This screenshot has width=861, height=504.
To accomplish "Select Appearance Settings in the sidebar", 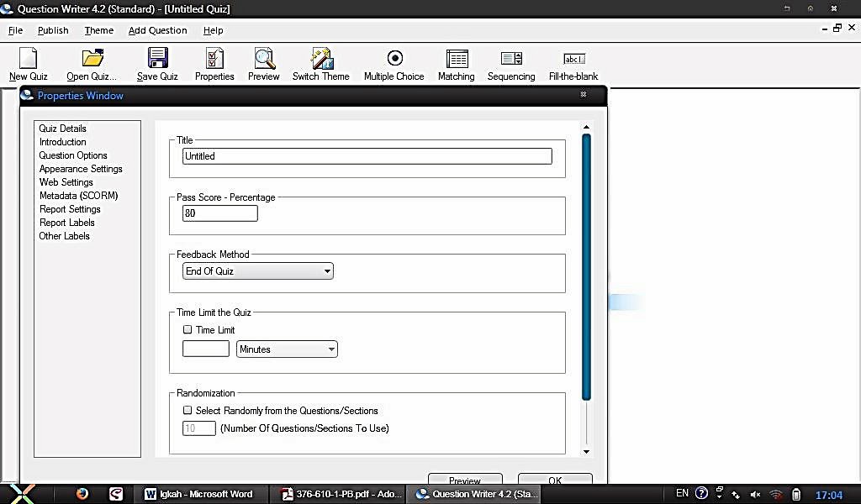I will pyautogui.click(x=81, y=169).
